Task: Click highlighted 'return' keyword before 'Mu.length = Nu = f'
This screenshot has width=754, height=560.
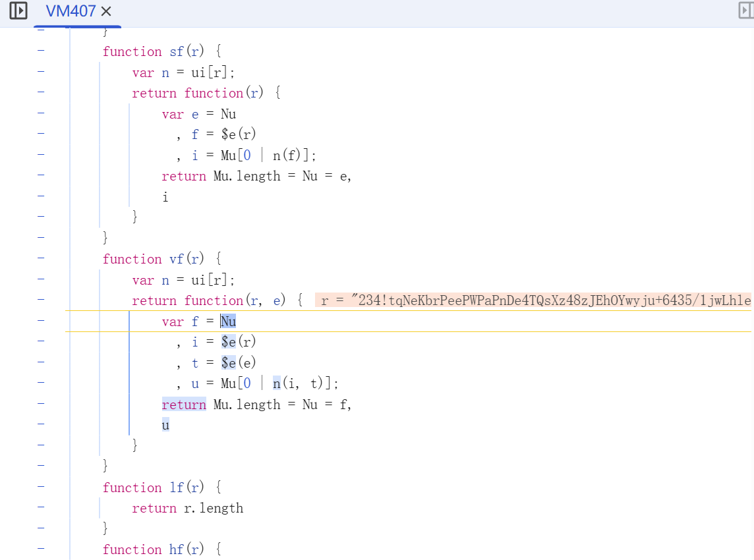Action: (x=184, y=405)
